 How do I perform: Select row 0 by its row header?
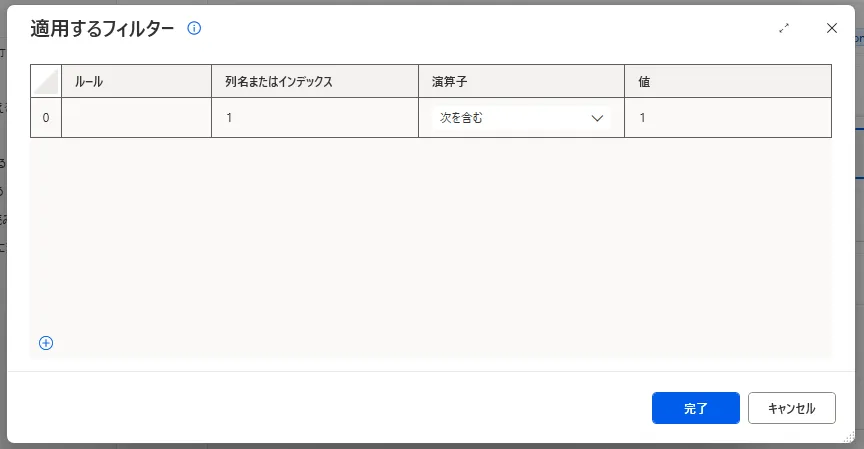point(46,118)
